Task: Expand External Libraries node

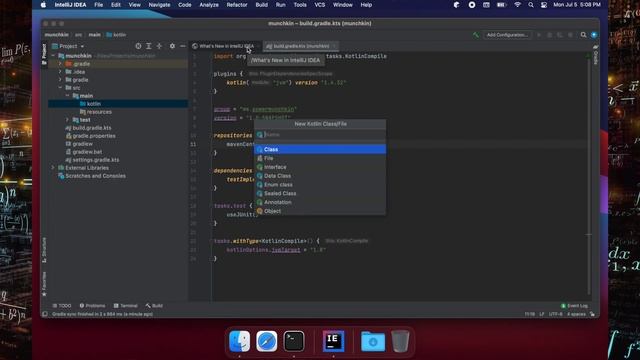Action: click(53, 168)
